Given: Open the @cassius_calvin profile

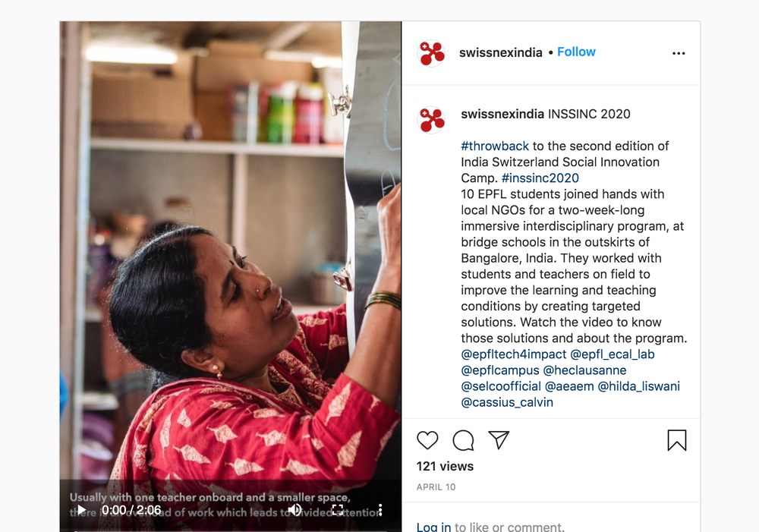Looking at the screenshot, I should coord(507,402).
